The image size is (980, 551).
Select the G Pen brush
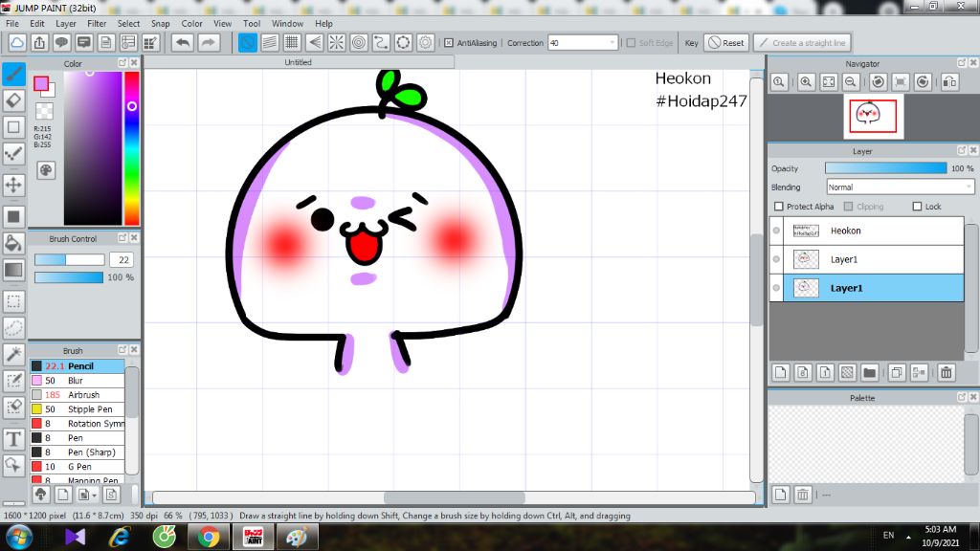78,467
